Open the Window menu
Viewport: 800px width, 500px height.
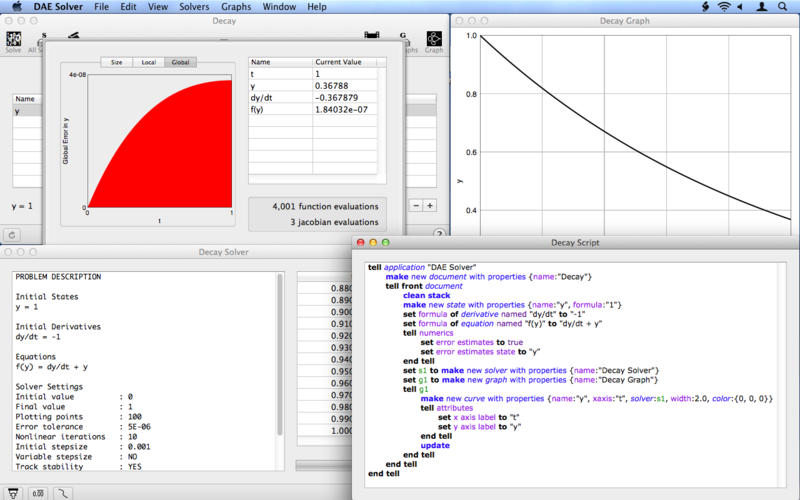tap(279, 7)
